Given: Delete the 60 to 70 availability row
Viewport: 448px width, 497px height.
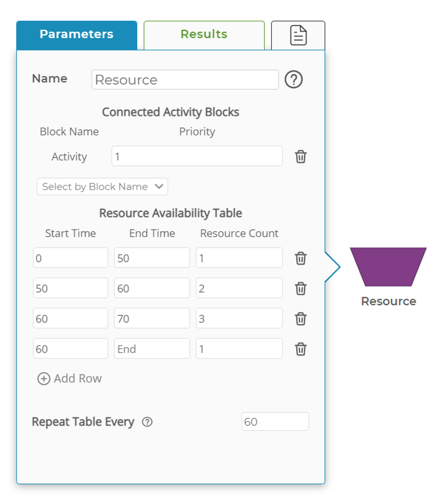Looking at the screenshot, I should pyautogui.click(x=300, y=319).
